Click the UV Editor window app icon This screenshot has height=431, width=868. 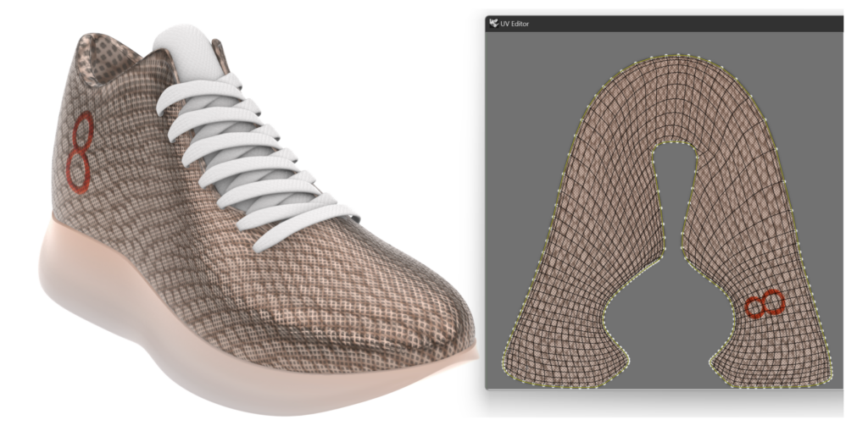click(x=494, y=24)
